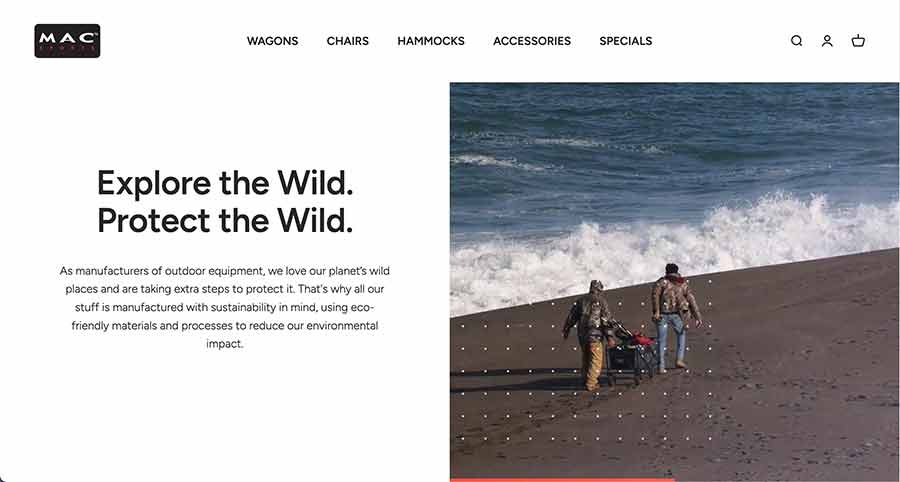Click the person in blue jeans
900x482 pixels.
(675, 317)
